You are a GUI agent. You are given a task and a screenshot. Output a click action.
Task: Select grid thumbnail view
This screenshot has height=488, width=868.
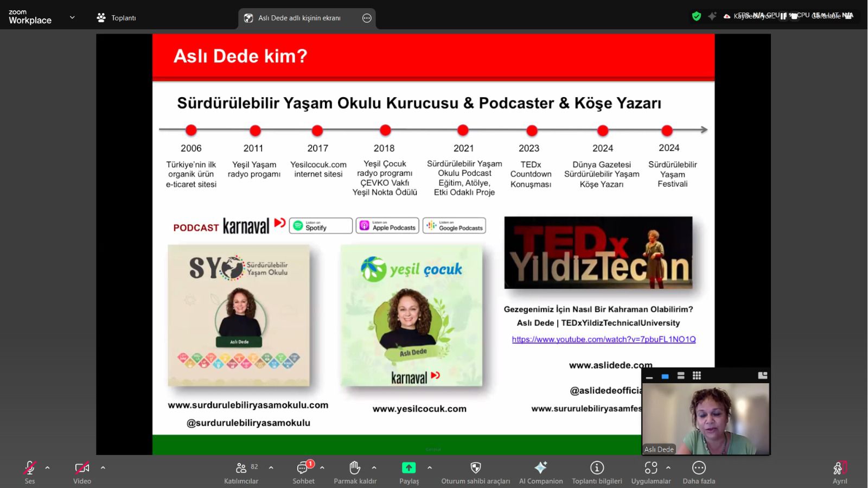coord(697,376)
